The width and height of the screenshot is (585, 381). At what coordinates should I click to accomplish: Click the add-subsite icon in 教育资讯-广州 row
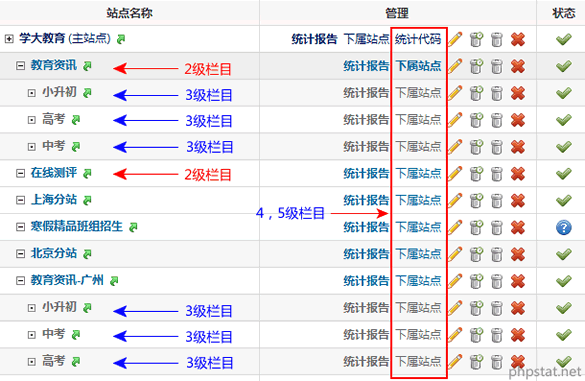(x=476, y=281)
